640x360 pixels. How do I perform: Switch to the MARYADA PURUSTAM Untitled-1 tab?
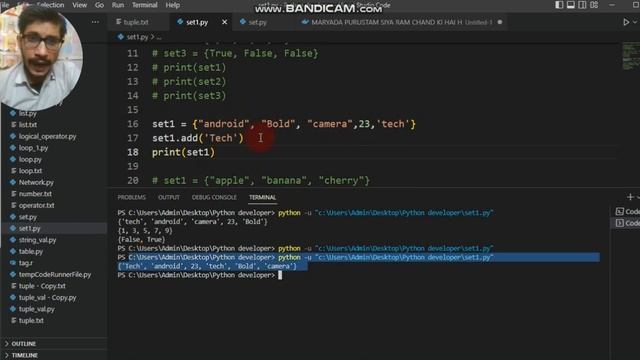pyautogui.click(x=401, y=22)
